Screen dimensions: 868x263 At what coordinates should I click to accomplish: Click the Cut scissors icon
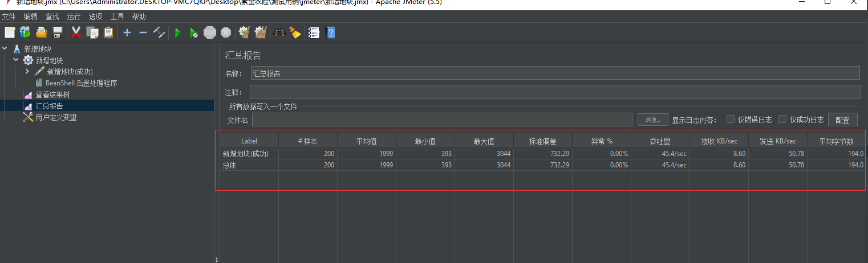coord(76,33)
